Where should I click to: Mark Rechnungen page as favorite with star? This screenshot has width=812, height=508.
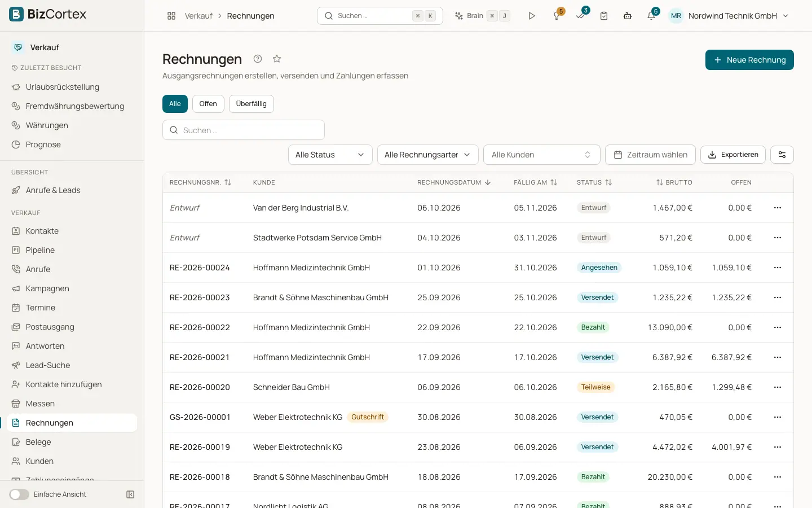(x=277, y=59)
